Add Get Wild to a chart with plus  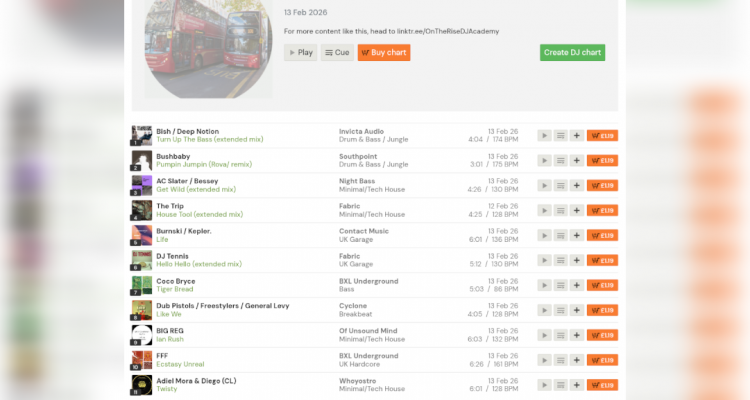click(x=576, y=185)
